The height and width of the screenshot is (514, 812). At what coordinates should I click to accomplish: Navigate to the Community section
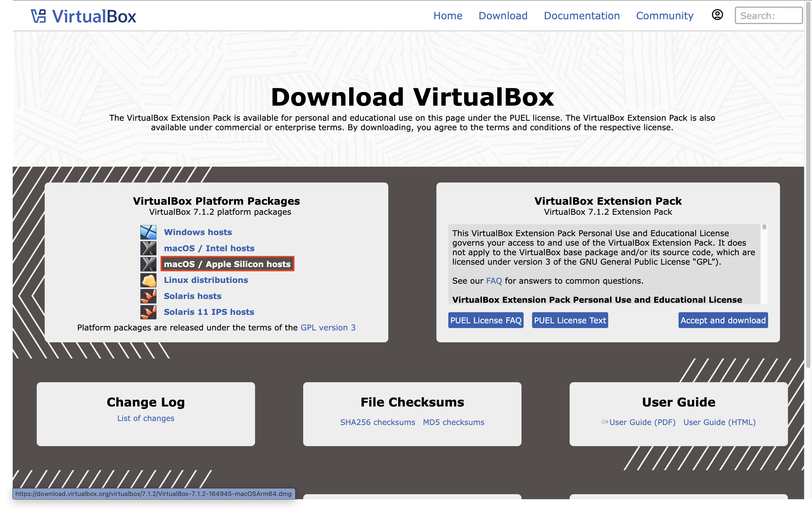664,16
